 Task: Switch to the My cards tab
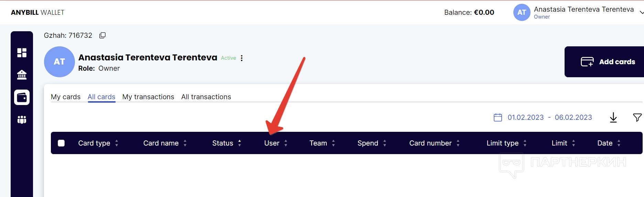pos(66,97)
